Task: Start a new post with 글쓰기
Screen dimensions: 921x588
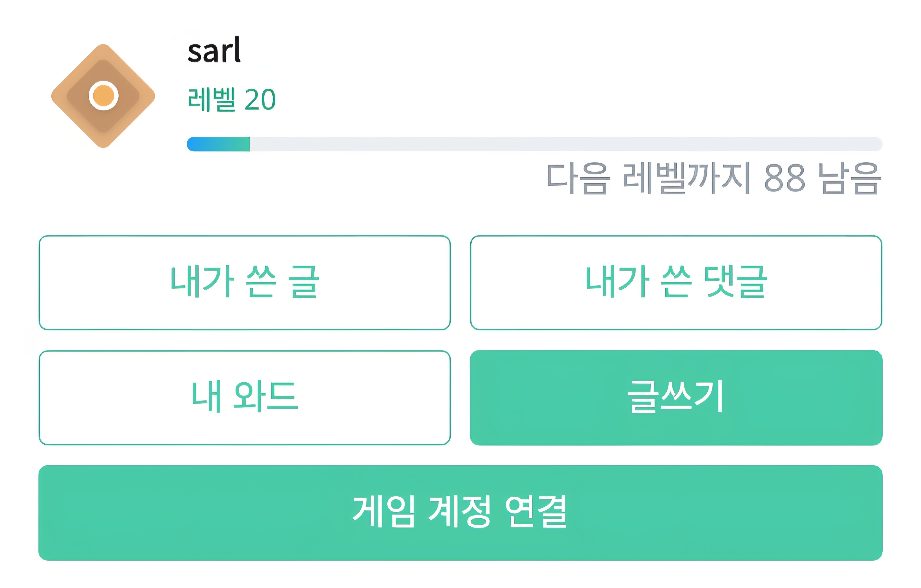Action: pyautogui.click(x=676, y=398)
